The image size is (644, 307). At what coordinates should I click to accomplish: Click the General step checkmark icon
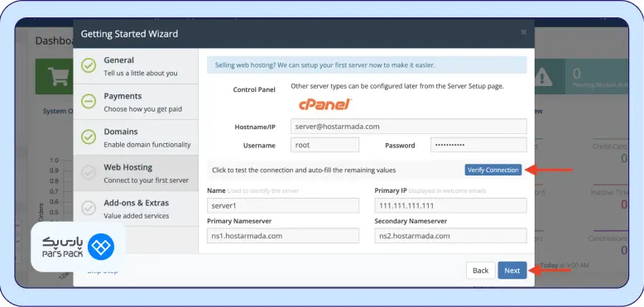(89, 65)
